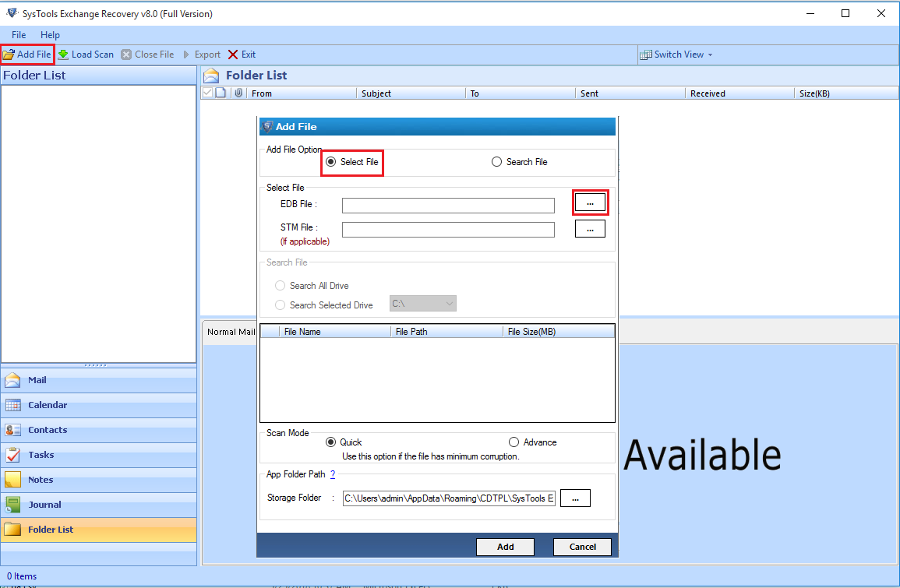Click the Add File toolbar icon
The height and width of the screenshot is (588, 900).
click(9, 55)
